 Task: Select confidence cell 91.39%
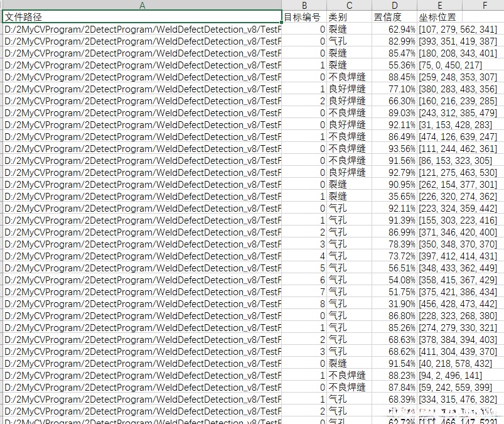tap(395, 220)
